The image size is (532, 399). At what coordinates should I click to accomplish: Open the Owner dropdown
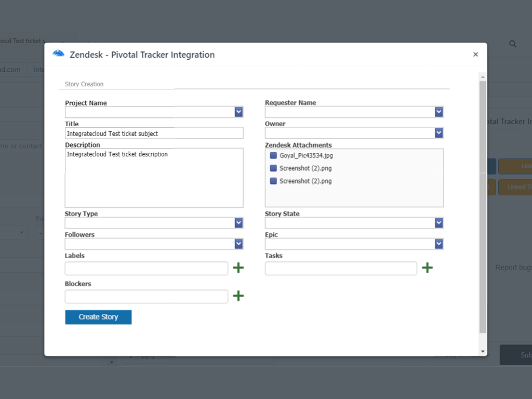coord(438,132)
